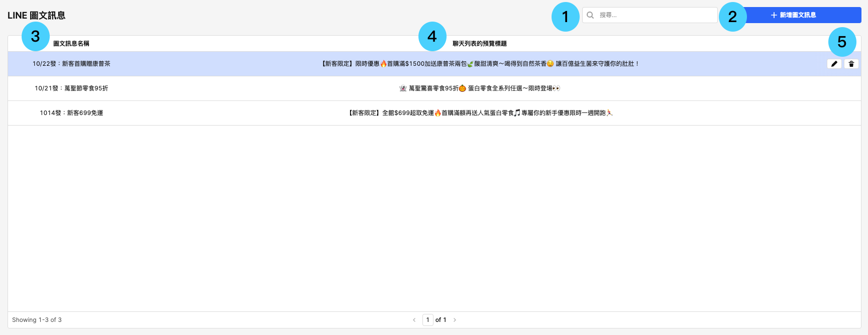The image size is (868, 335).
Task: Click the blue circle badge numbered 4
Action: click(432, 36)
